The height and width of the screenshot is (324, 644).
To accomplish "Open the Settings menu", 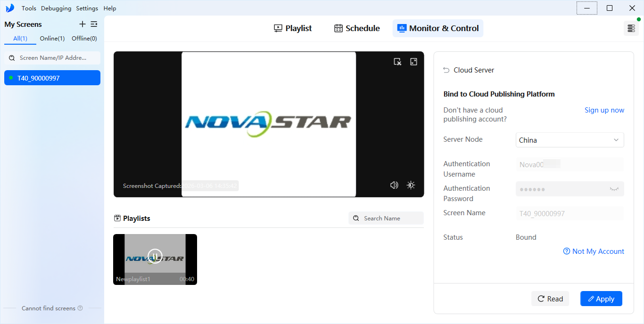I will (87, 8).
